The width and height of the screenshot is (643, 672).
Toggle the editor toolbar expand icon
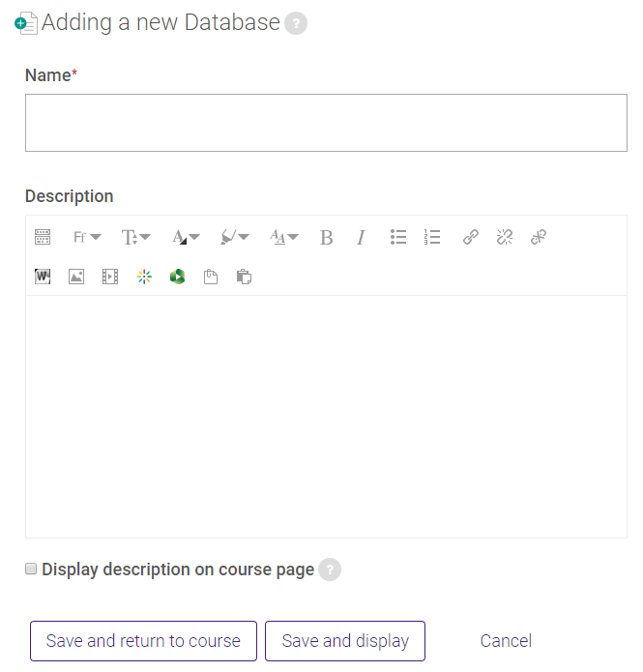coord(43,237)
